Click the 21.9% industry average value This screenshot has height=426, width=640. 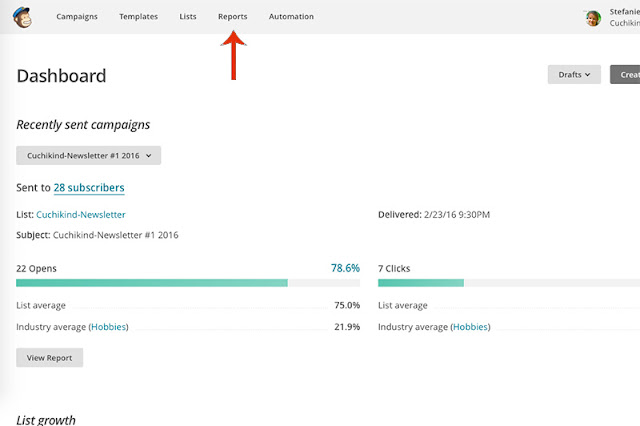347,327
